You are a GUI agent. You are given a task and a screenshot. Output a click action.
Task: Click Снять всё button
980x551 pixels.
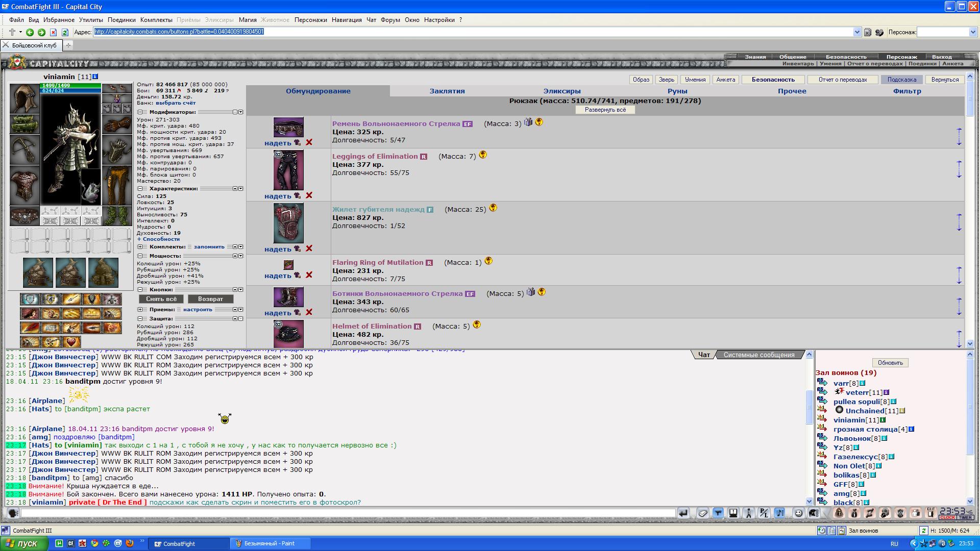click(161, 299)
